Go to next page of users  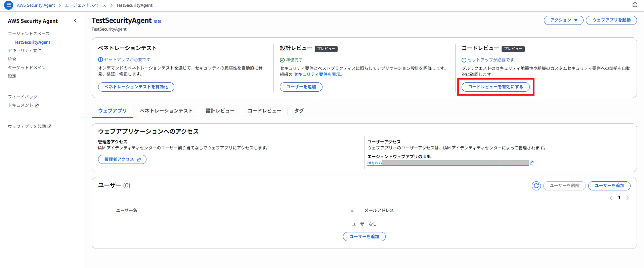point(628,198)
